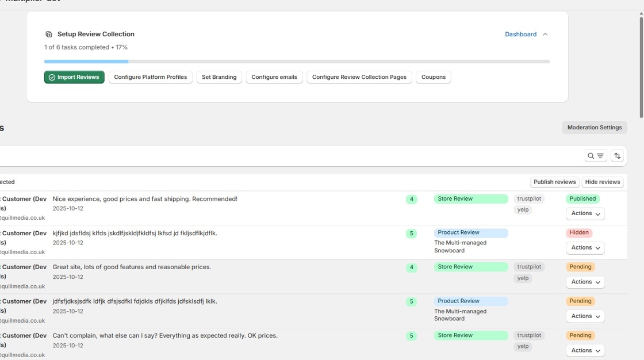Click Configure Review Collection Pages
This screenshot has height=360, width=644.
pos(359,76)
